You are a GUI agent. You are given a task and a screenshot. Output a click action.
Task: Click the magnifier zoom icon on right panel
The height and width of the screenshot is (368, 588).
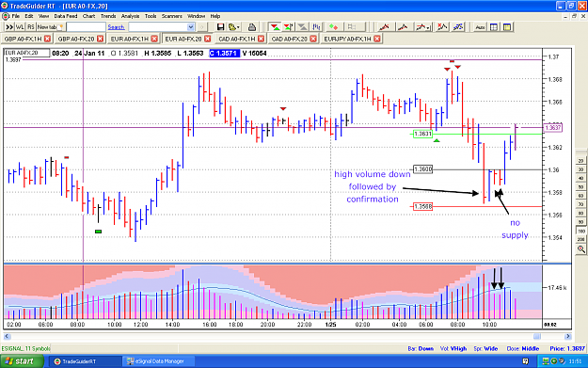pyautogui.click(x=581, y=249)
